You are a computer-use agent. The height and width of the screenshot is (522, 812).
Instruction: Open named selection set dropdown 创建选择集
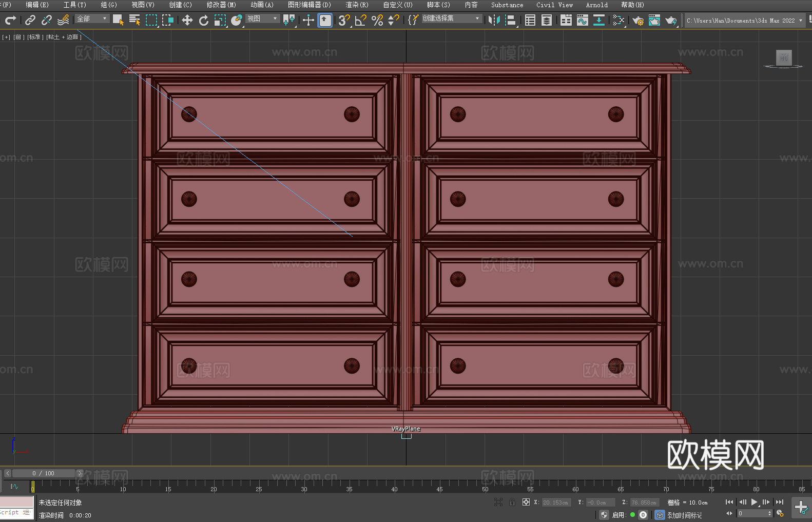click(452, 18)
